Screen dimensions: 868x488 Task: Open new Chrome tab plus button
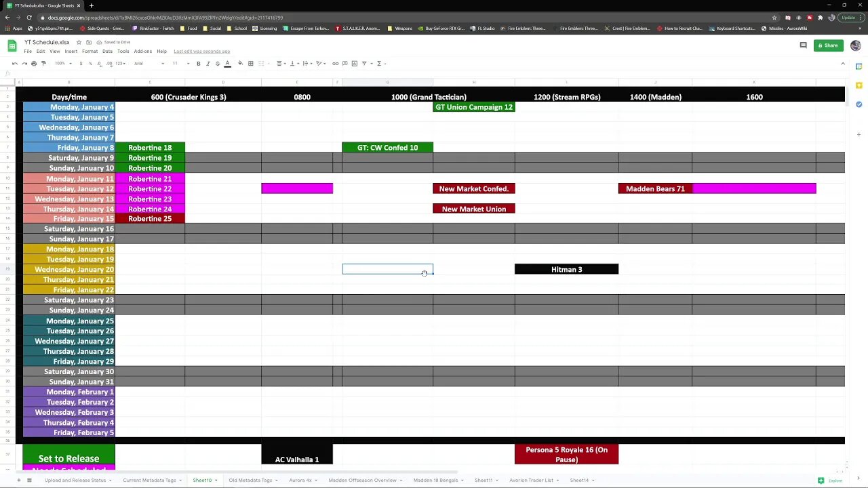pos(92,5)
